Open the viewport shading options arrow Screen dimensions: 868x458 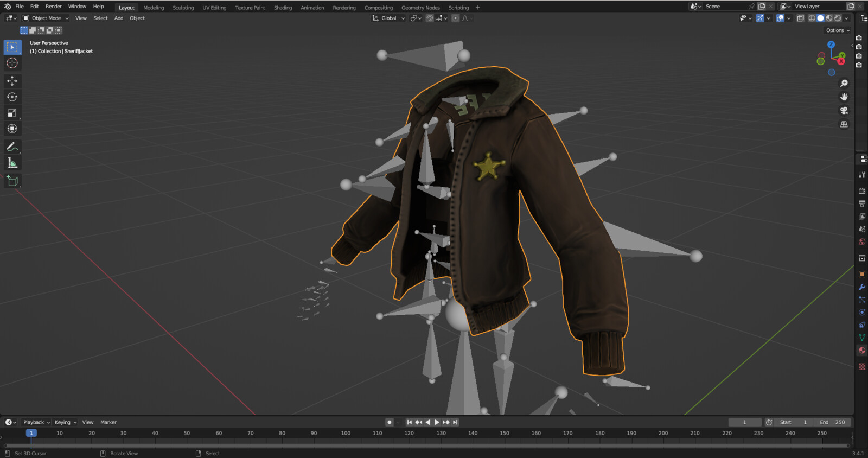click(846, 18)
